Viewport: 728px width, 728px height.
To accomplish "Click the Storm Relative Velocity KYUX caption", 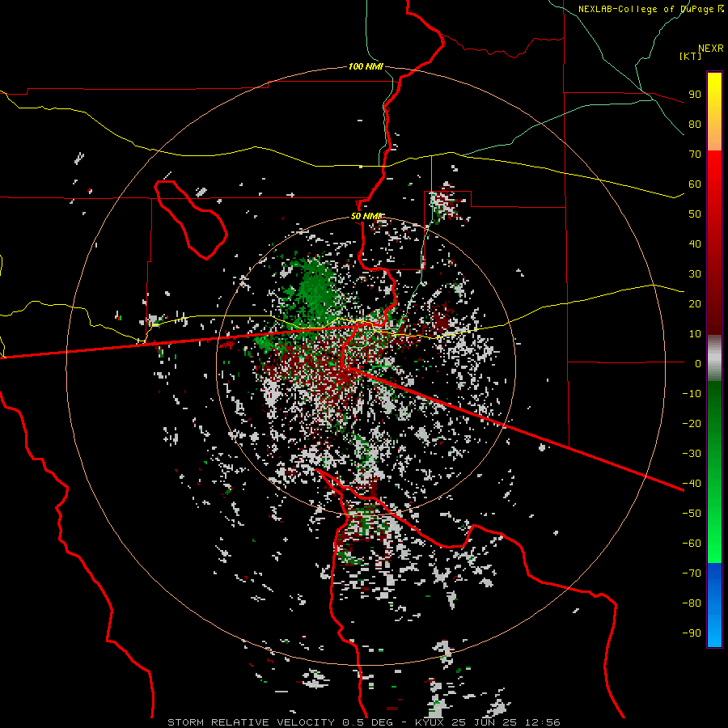I will click(x=363, y=722).
